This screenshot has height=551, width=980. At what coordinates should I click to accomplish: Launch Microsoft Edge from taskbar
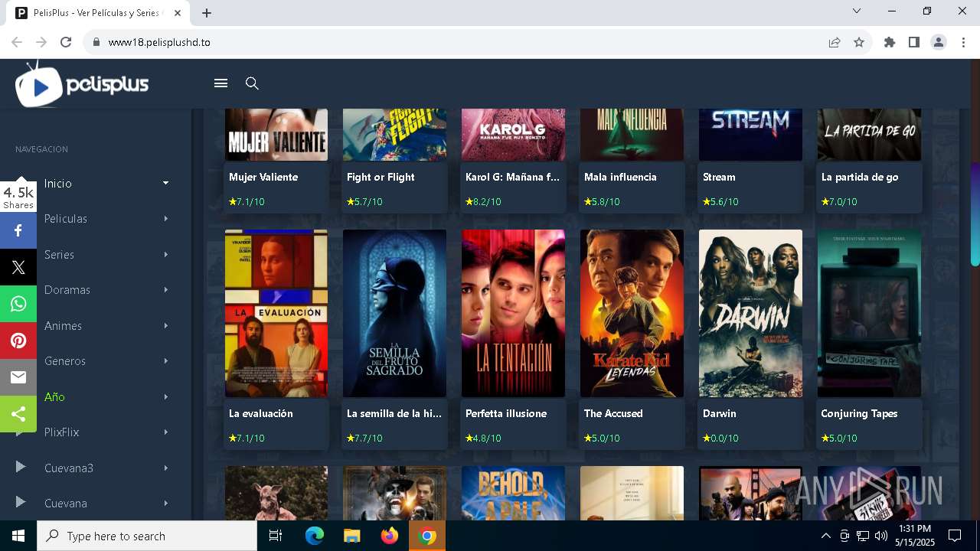315,536
